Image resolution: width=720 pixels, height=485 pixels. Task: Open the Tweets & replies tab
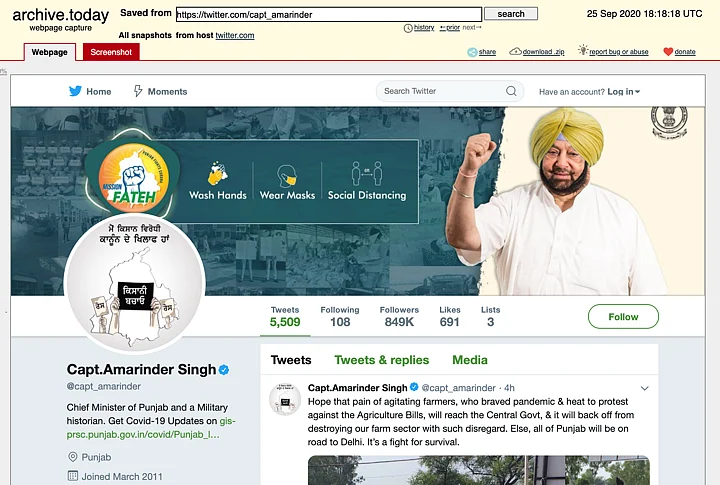(382, 360)
